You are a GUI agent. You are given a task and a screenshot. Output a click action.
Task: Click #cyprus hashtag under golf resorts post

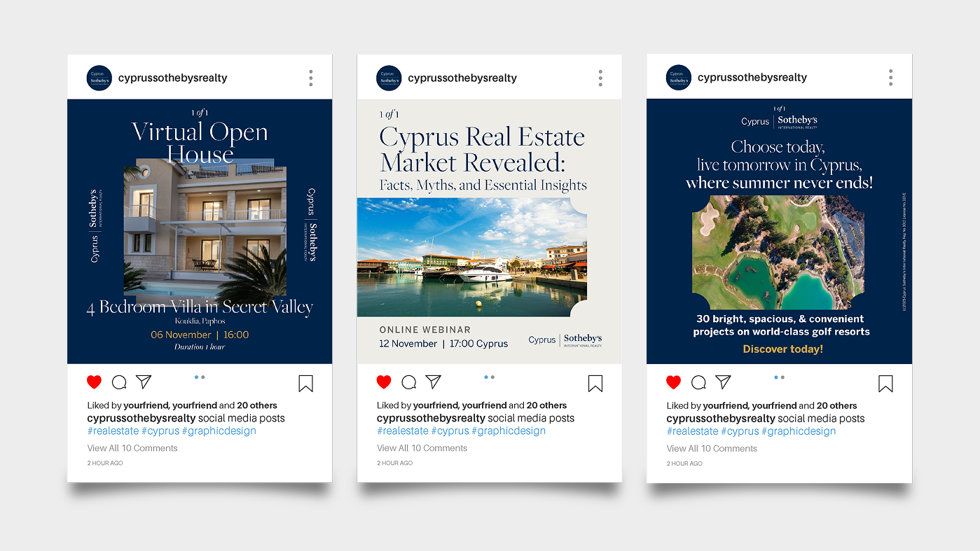[x=740, y=431]
